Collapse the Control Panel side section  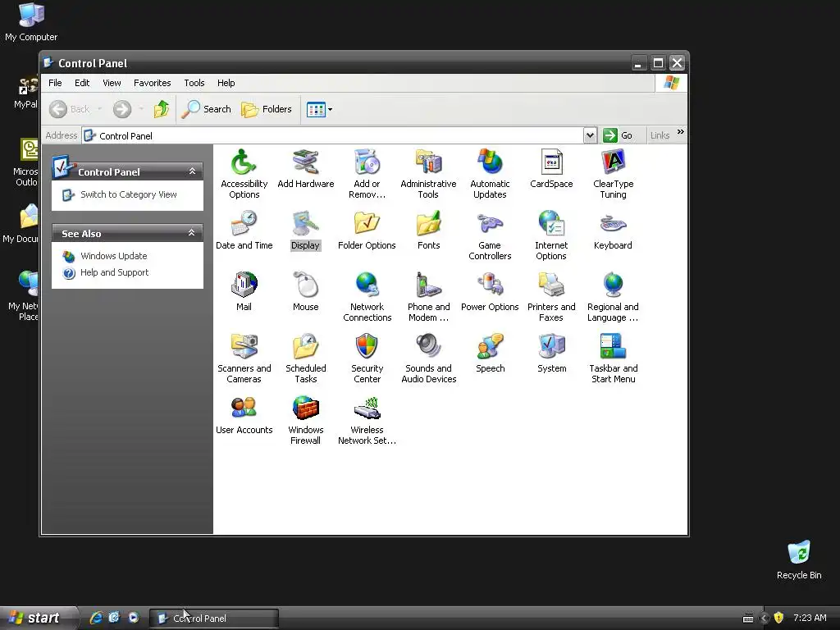[192, 171]
